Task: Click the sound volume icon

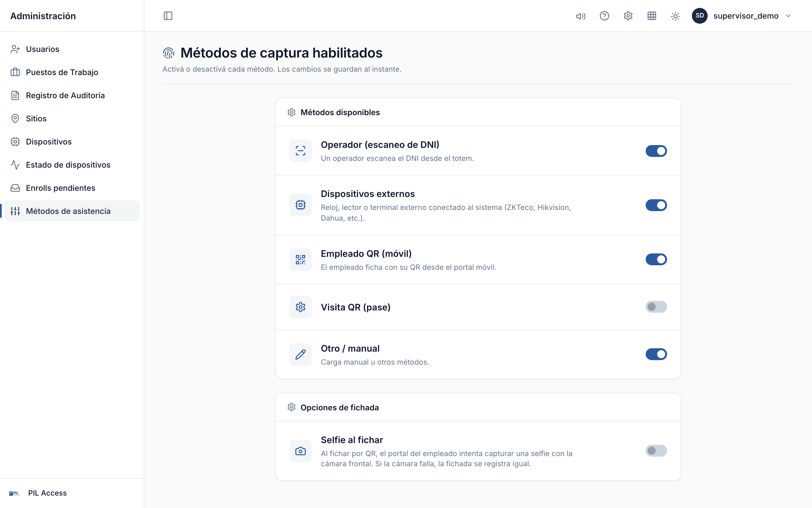Action: [x=581, y=16]
